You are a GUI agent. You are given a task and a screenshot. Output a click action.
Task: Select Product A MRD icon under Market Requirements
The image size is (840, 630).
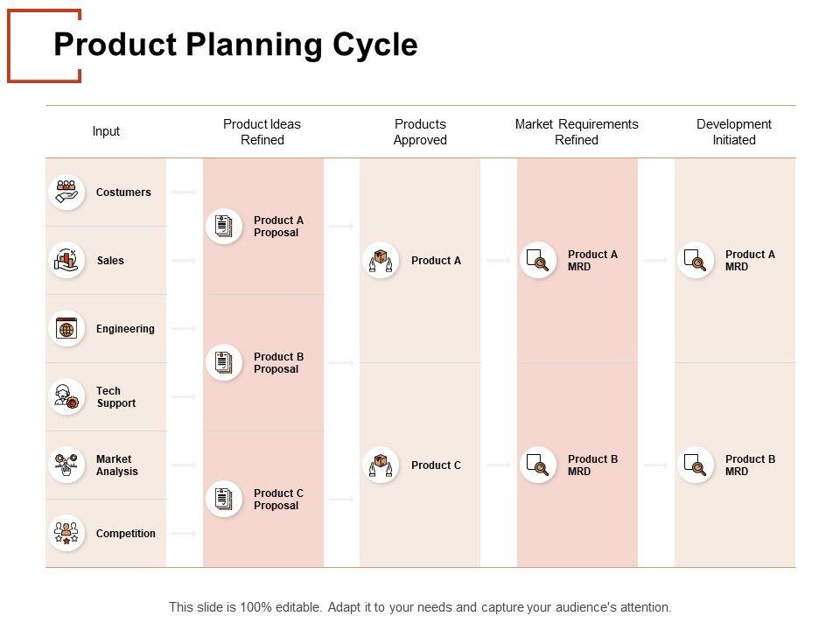pyautogui.click(x=538, y=260)
